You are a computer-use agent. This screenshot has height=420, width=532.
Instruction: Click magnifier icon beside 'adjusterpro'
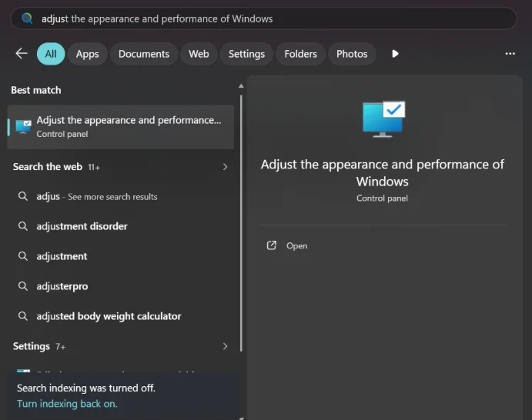23,285
